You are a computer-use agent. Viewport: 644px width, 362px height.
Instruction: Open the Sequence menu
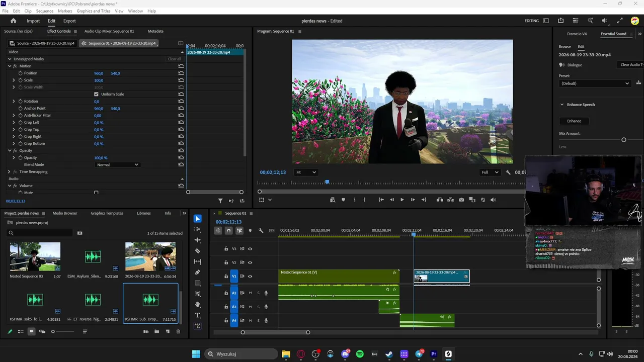(x=45, y=11)
